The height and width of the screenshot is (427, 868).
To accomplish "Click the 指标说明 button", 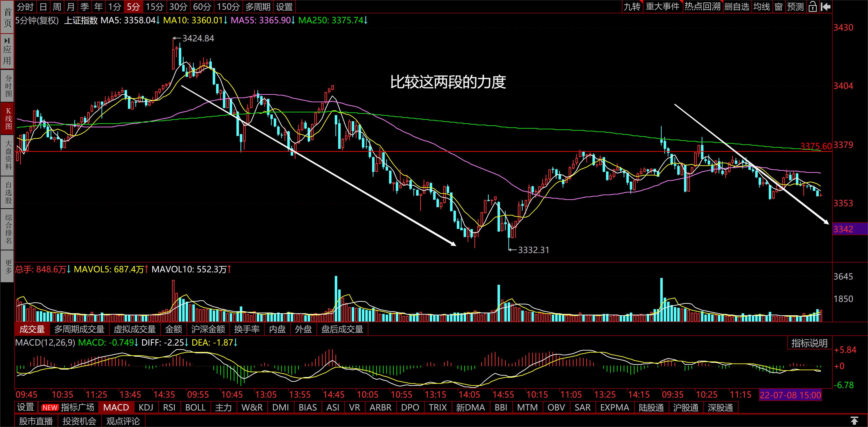I will [x=809, y=343].
